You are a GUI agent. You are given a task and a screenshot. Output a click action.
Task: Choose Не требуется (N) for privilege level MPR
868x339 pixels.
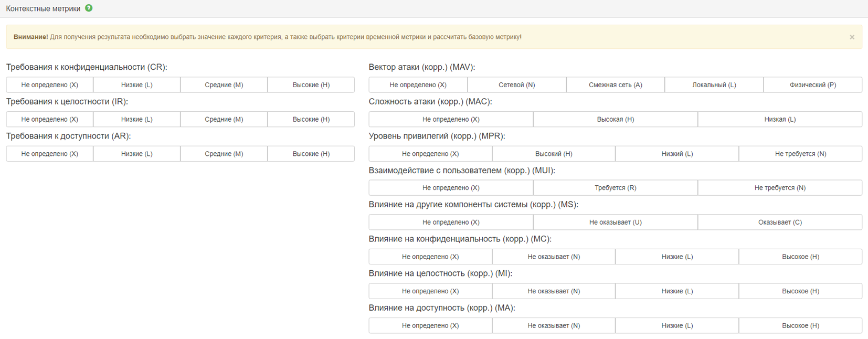pos(800,154)
